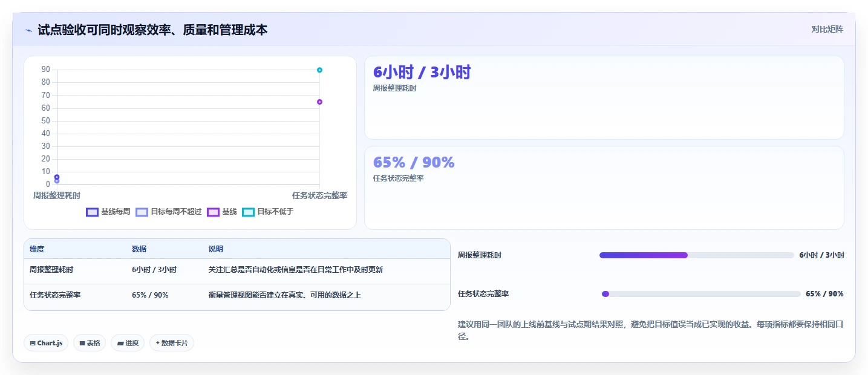Click the lightning icon beside the title
This screenshot has width=868, height=375.
pos(28,30)
